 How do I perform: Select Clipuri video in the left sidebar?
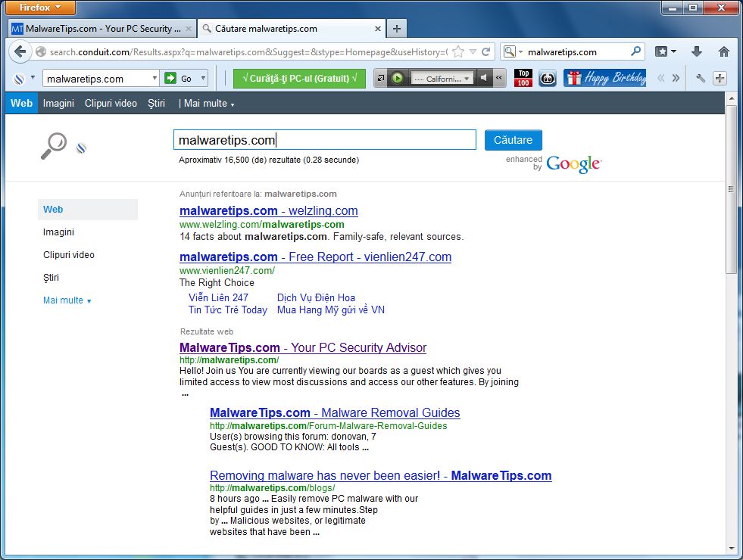[69, 255]
